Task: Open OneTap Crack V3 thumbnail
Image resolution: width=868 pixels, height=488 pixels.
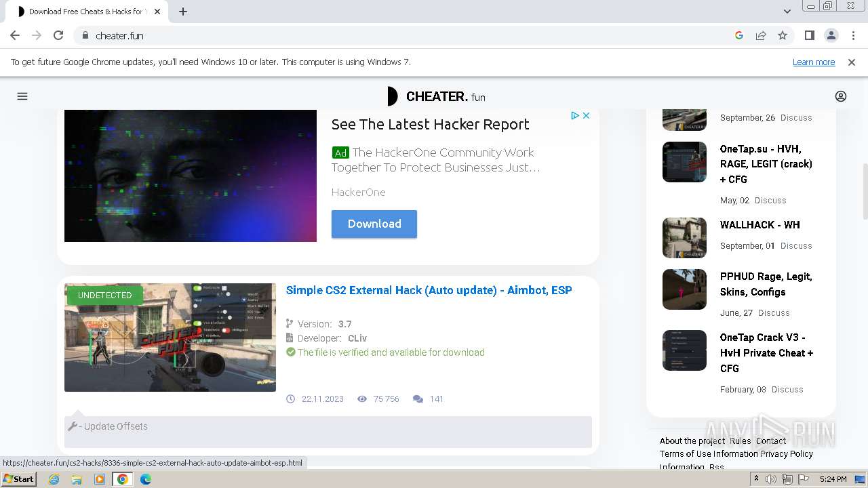Action: point(684,350)
